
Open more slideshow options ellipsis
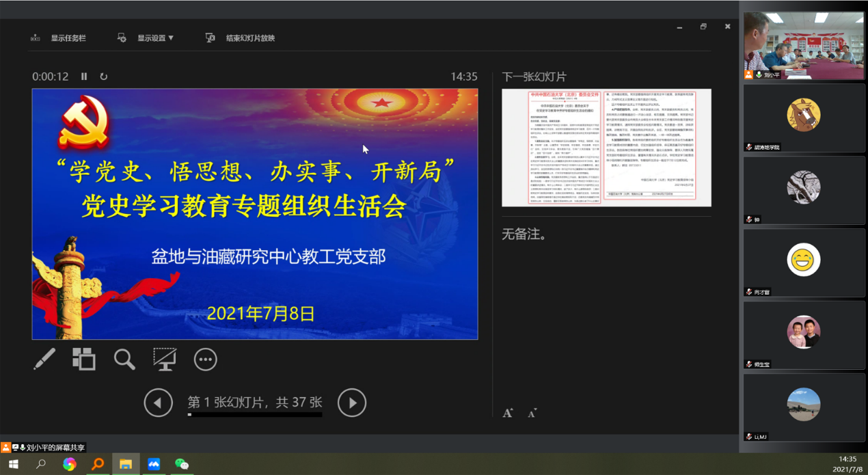point(205,359)
